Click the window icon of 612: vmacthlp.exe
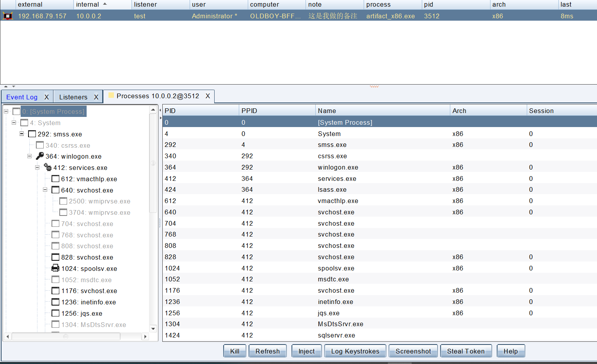Screen dimensions: 597x364 [x=55, y=178]
